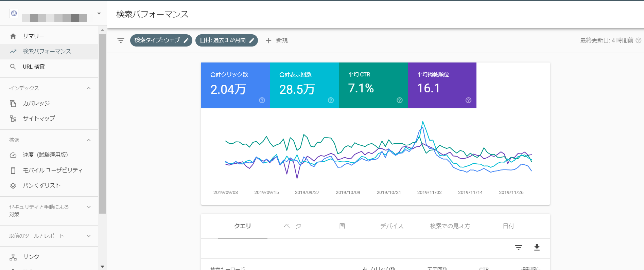Edit the 日付: 過去 3 か月間 chip
The image size is (644, 270).
point(226,40)
